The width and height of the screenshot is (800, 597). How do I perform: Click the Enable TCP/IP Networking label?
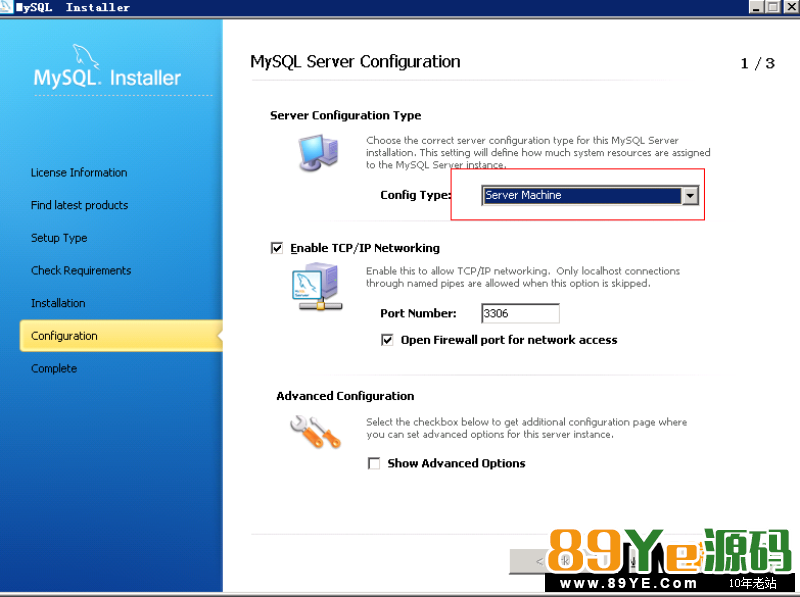click(365, 248)
